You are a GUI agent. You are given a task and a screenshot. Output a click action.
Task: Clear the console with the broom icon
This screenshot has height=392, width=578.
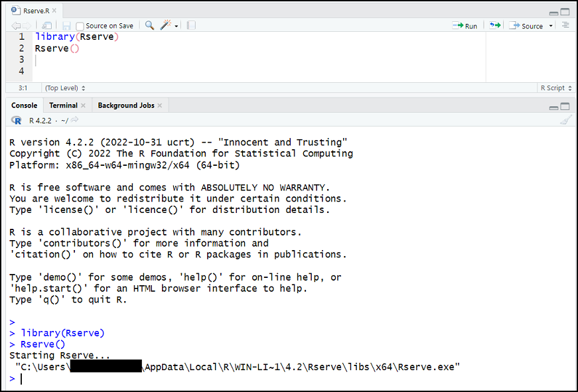click(565, 120)
